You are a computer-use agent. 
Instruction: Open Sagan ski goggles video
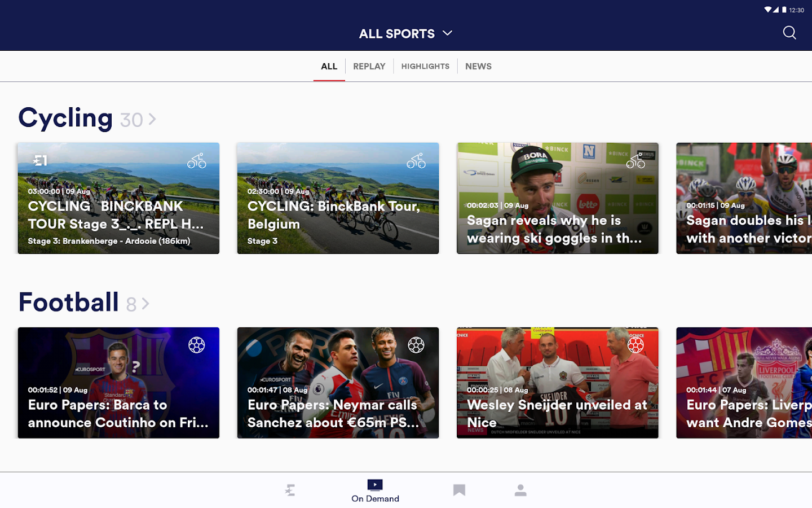[x=558, y=198]
